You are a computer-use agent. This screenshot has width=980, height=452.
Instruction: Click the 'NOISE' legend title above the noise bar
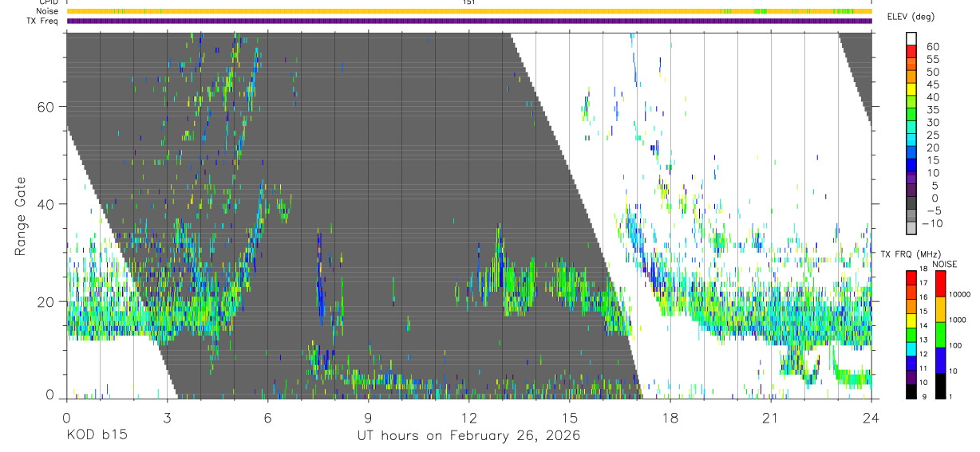[944, 264]
